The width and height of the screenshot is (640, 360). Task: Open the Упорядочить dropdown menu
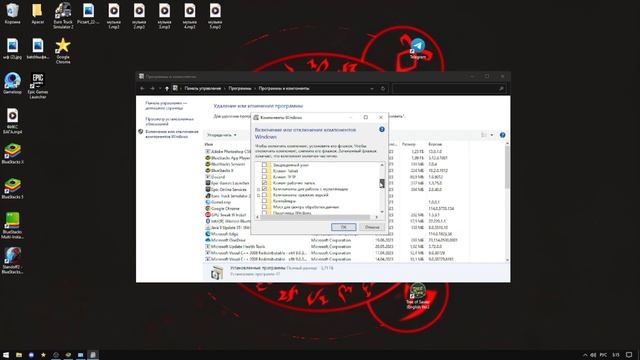(x=222, y=135)
